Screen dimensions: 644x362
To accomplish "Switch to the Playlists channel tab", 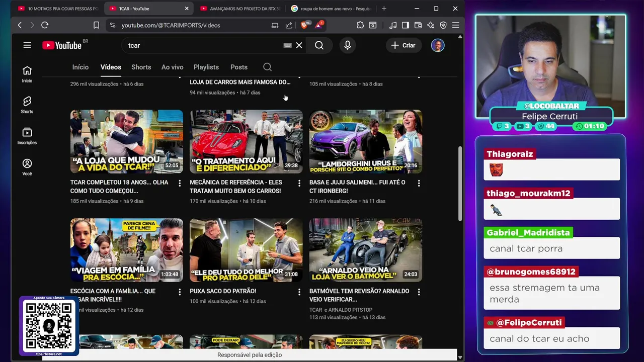I will coord(206,67).
